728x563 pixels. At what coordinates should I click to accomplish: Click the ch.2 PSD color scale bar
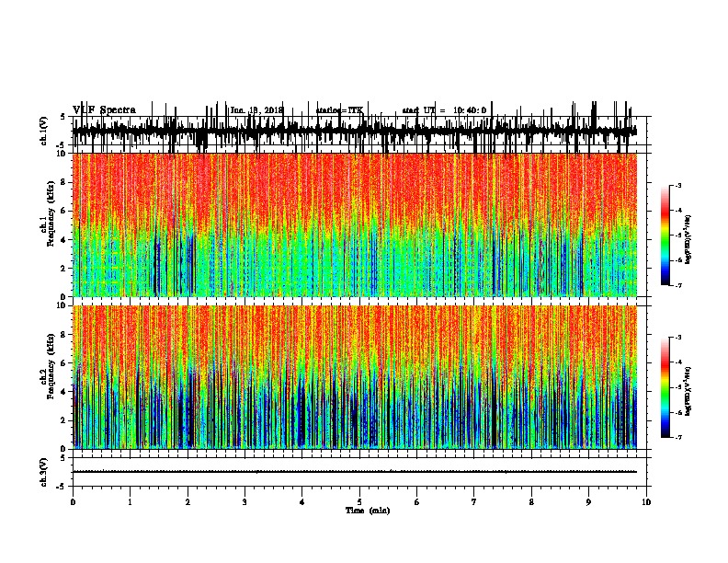click(x=665, y=387)
